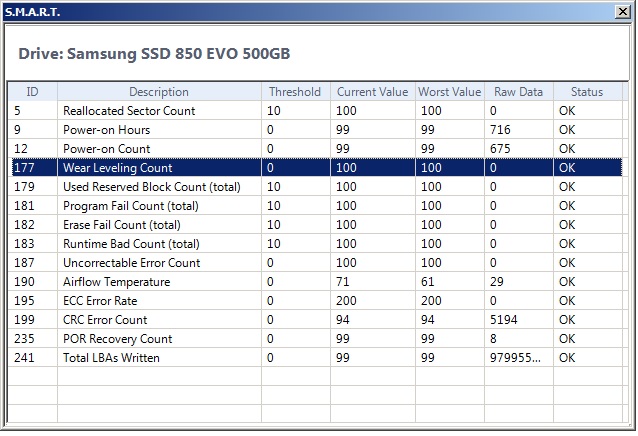The image size is (638, 436).
Task: Sort by the Description column header
Action: pyautogui.click(x=159, y=92)
